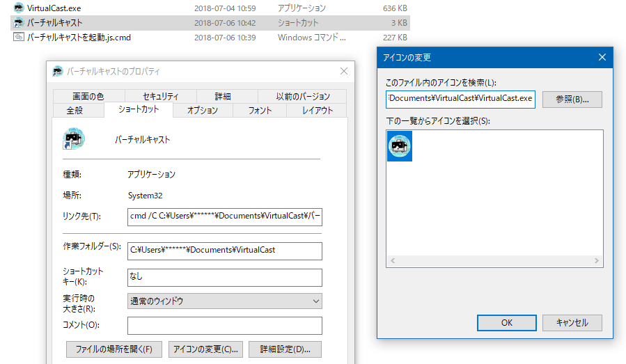Open the レイアウト tab
Screen dimensions: 626x364
[x=317, y=110]
